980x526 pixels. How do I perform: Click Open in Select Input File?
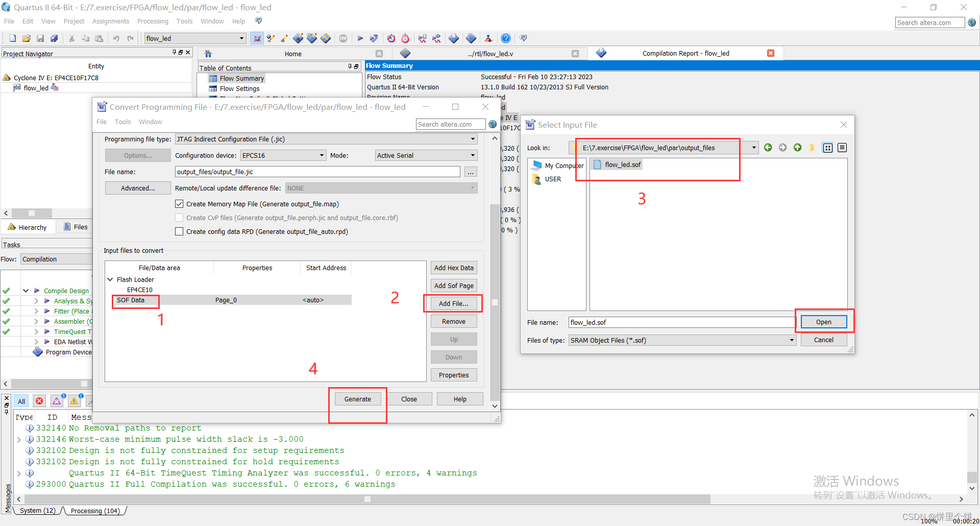[x=823, y=322]
